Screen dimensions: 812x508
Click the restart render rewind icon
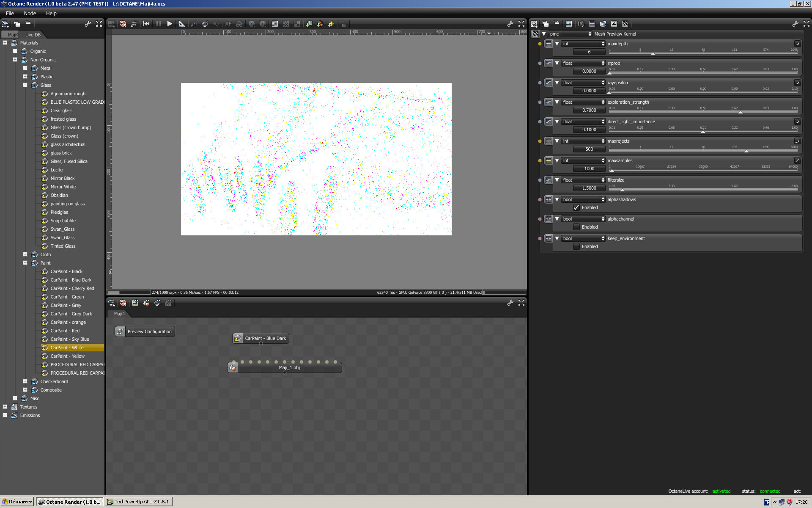pos(146,24)
